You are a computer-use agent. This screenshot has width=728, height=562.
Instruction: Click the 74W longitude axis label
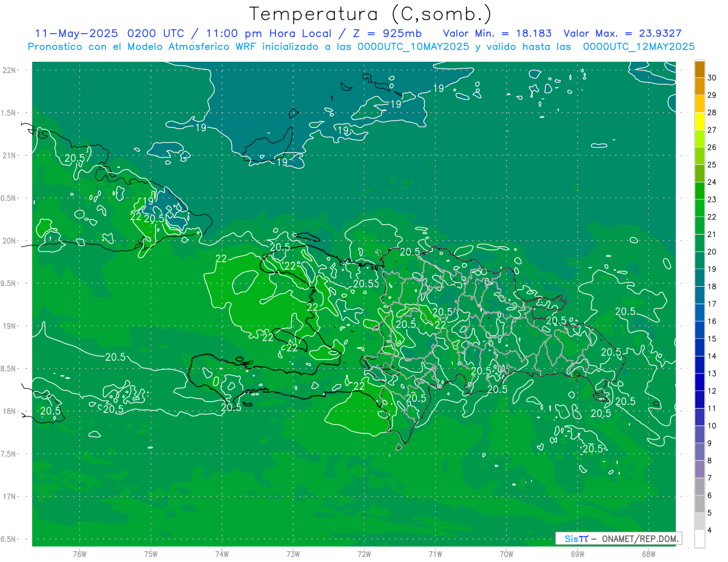coord(222,554)
